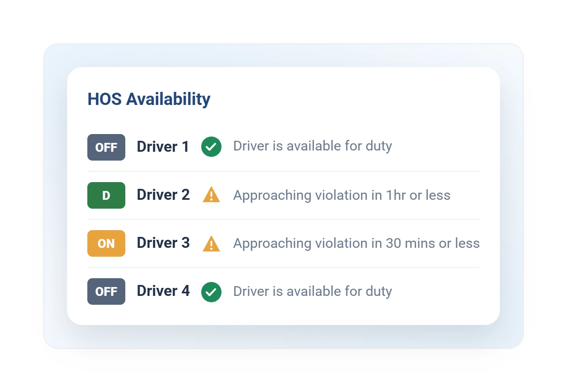Image resolution: width=567 pixels, height=392 pixels.
Task: Click Driver 1's 'Driver is available for duty' text
Action: [313, 146]
